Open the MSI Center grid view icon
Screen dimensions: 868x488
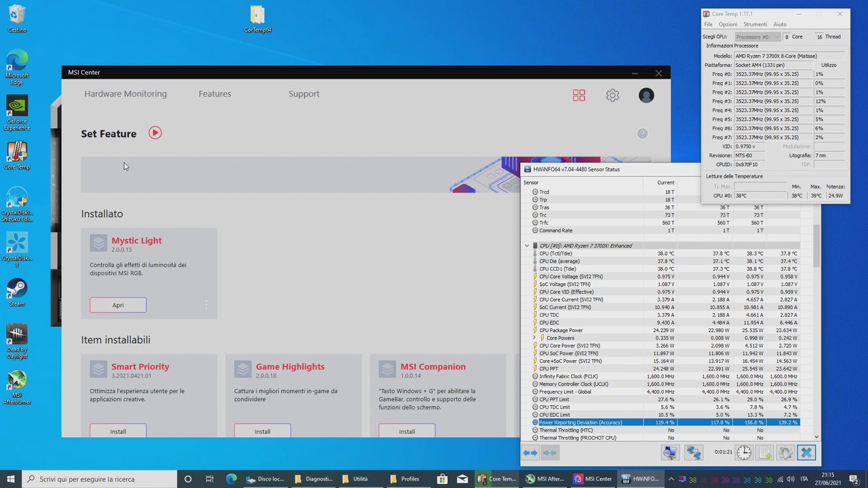tap(578, 96)
